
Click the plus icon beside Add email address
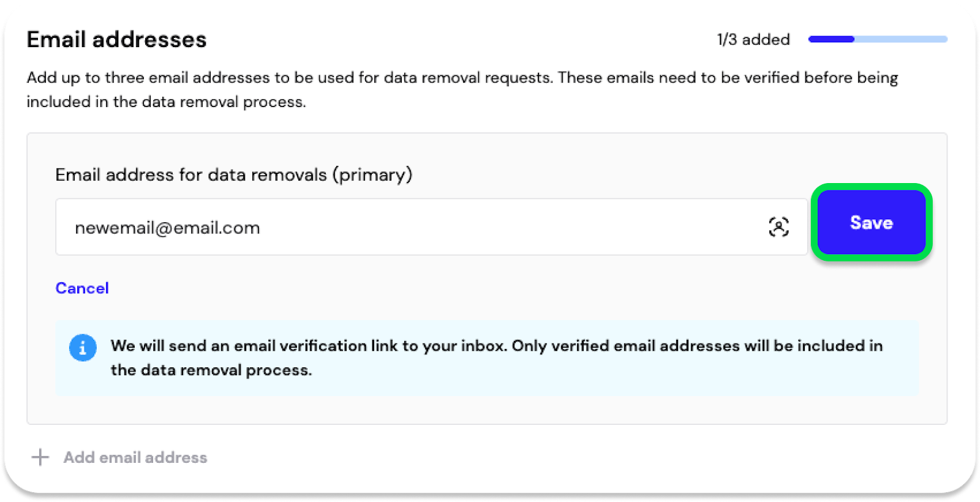[x=40, y=457]
